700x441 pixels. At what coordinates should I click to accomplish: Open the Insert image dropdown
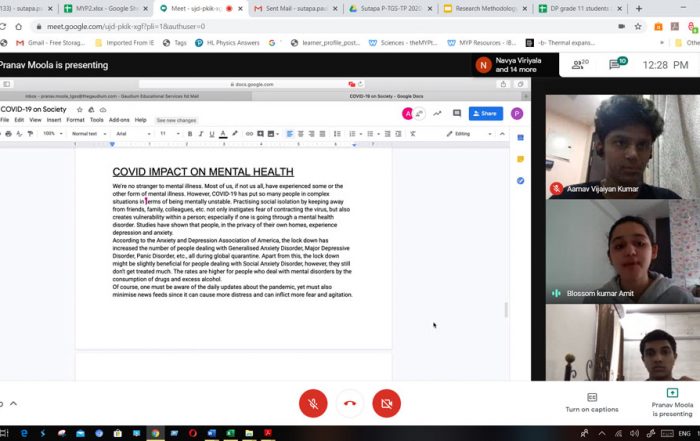point(273,133)
